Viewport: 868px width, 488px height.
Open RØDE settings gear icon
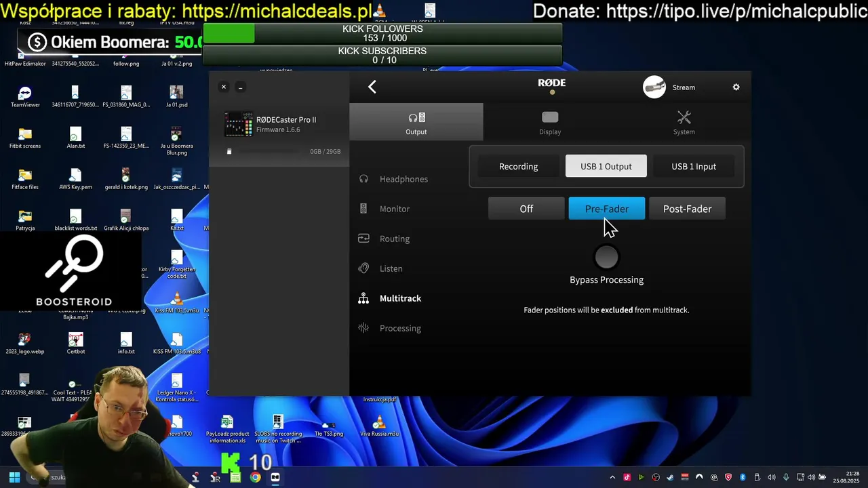pyautogui.click(x=736, y=87)
